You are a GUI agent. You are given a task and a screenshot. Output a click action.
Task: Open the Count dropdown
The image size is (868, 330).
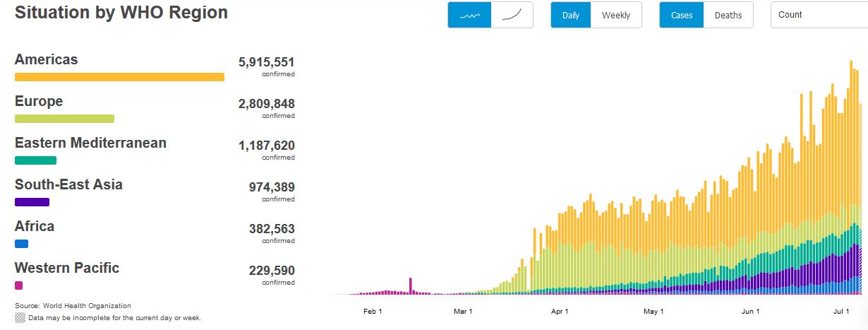[819, 15]
